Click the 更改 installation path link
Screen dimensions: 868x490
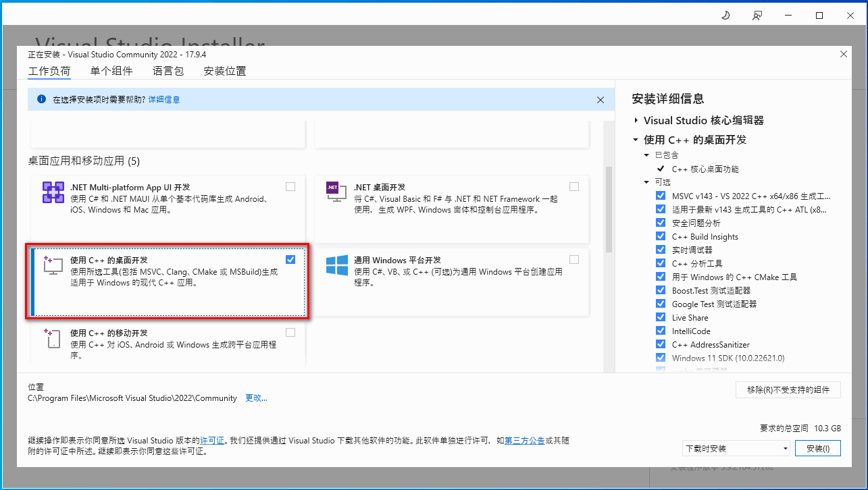255,398
